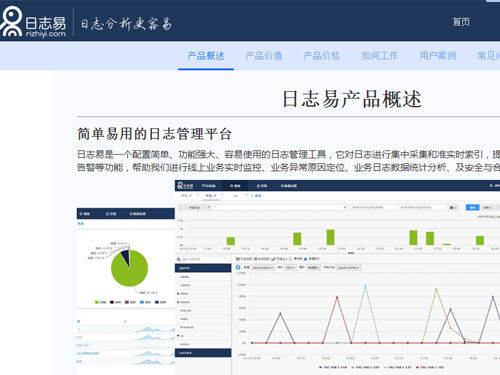Screen dimensions: 500x375
Task: Switch to the 产品价值 tab
Action: coord(264,56)
